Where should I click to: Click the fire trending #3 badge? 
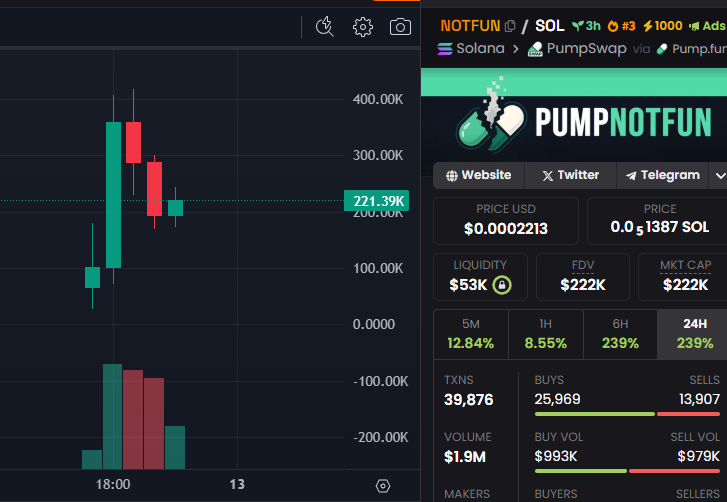click(621, 26)
